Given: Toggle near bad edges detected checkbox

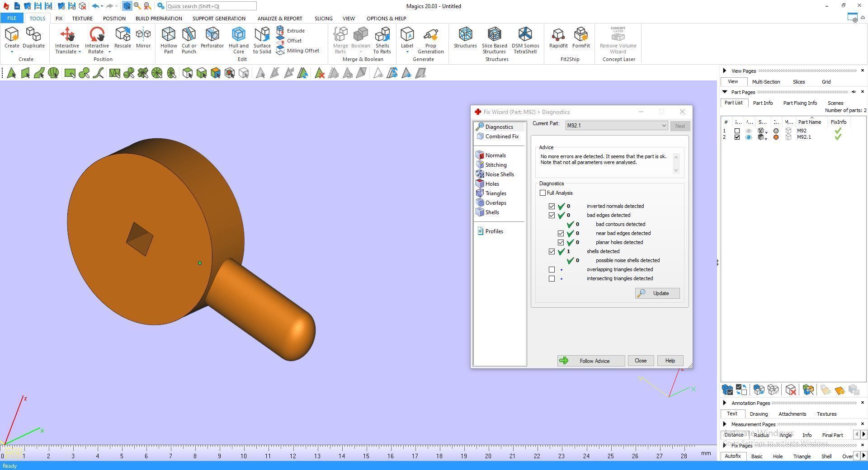Looking at the screenshot, I should tap(561, 233).
